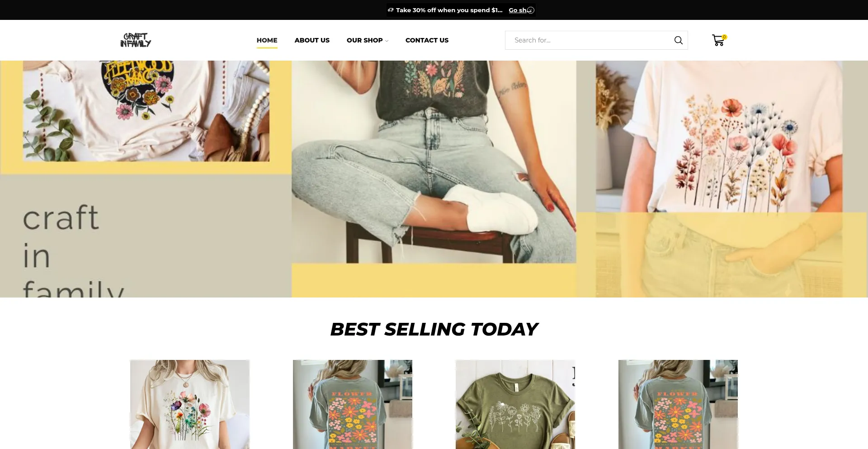Open the shopping cart icon
This screenshot has width=868, height=449.
coord(718,40)
